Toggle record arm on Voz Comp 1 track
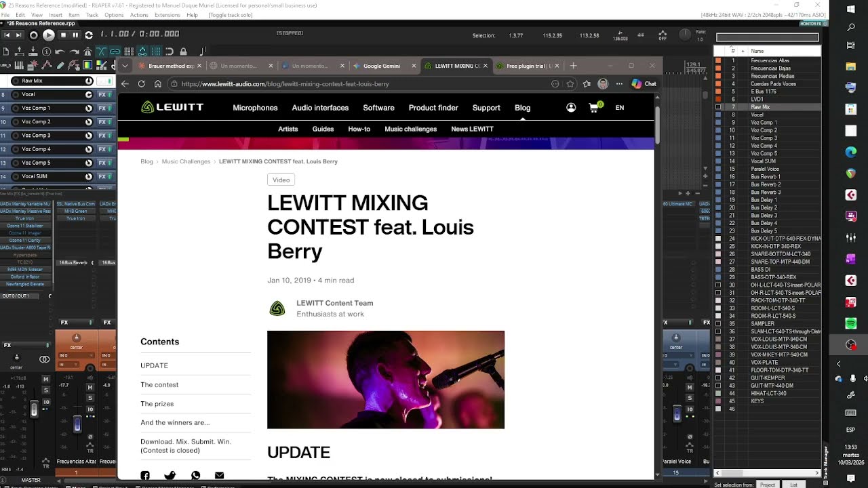868x488 pixels. pos(16,108)
